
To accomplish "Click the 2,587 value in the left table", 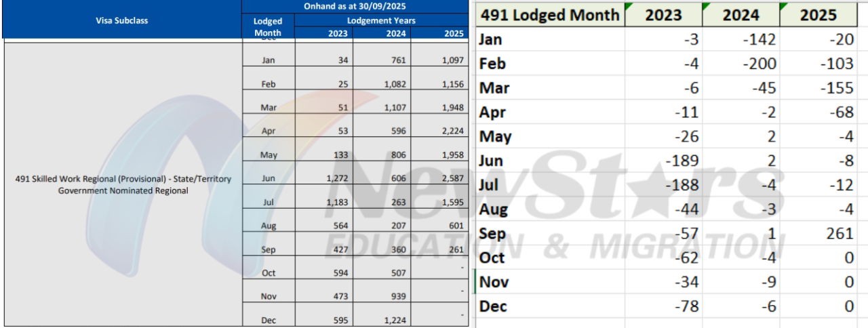I will pyautogui.click(x=449, y=178).
